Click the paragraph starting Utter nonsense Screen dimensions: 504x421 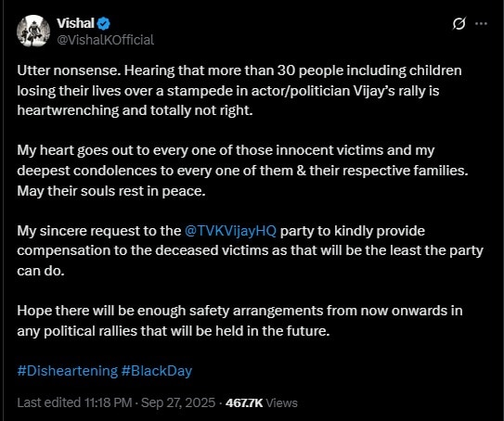coord(239,91)
